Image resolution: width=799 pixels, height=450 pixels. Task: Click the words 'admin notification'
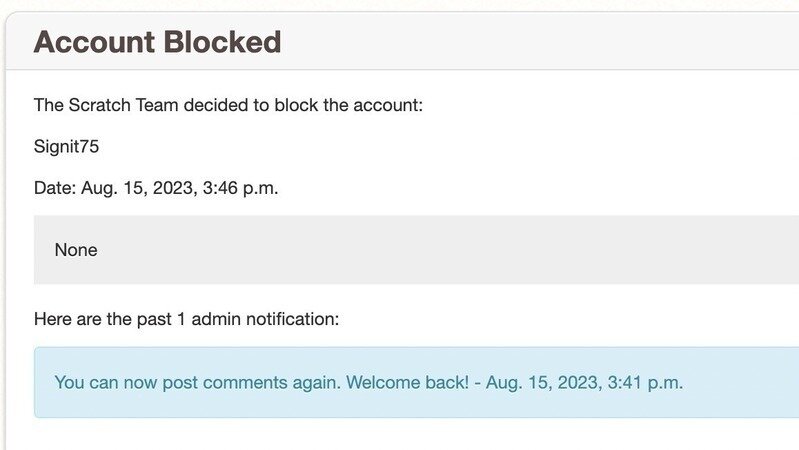pos(264,319)
